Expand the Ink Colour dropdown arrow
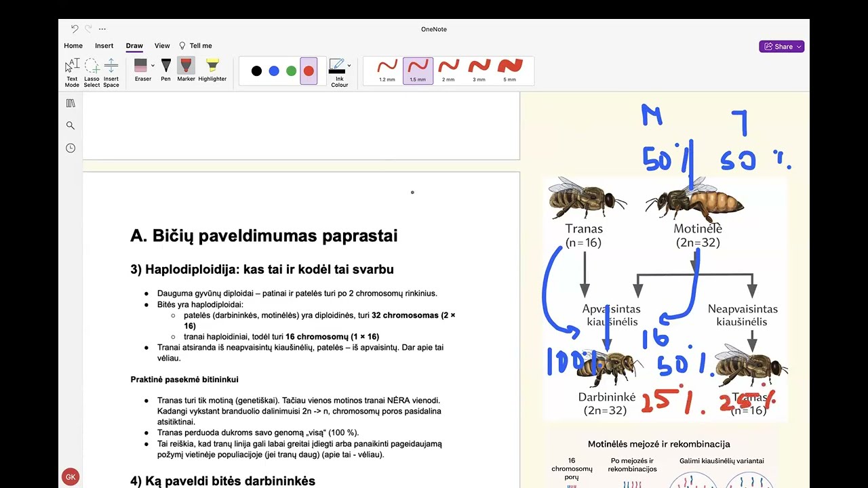Image resolution: width=868 pixels, height=488 pixels. point(349,66)
